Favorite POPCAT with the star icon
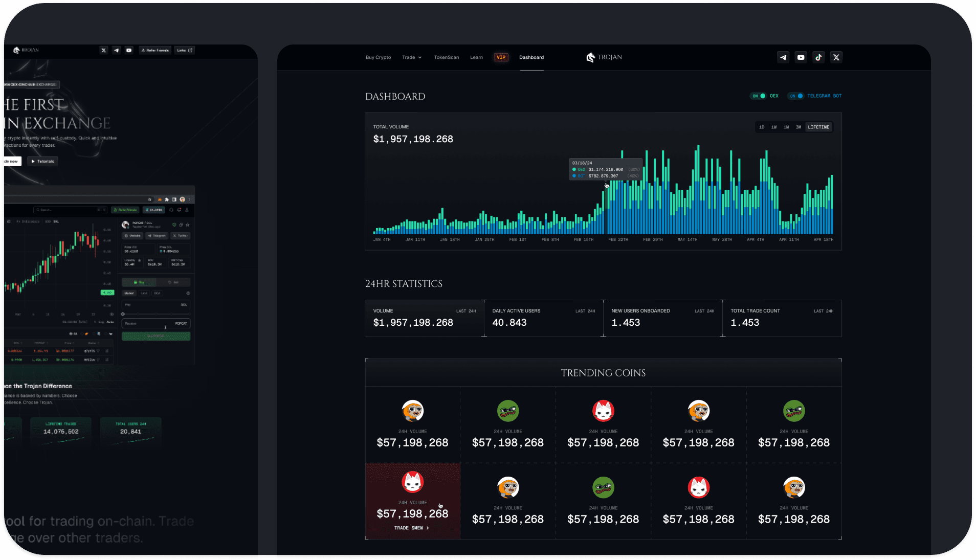The width and height of the screenshot is (976, 560). (188, 225)
